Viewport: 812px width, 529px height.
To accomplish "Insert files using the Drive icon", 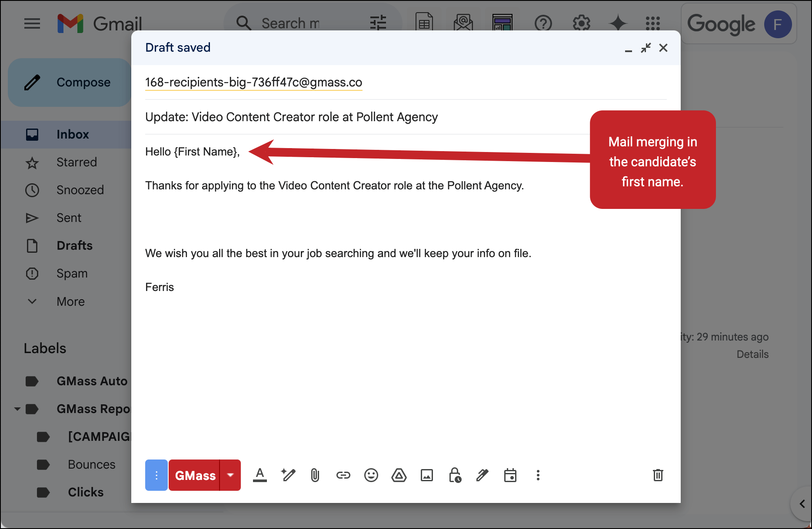I will [x=399, y=475].
